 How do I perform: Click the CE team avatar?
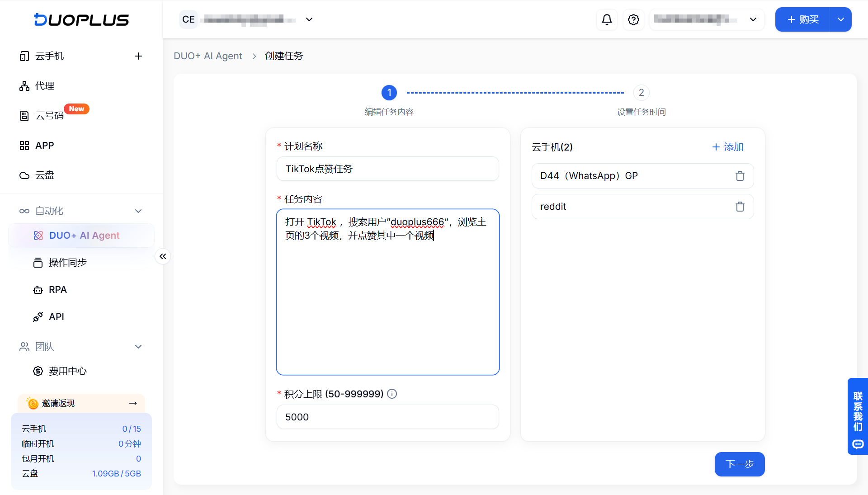pyautogui.click(x=189, y=19)
